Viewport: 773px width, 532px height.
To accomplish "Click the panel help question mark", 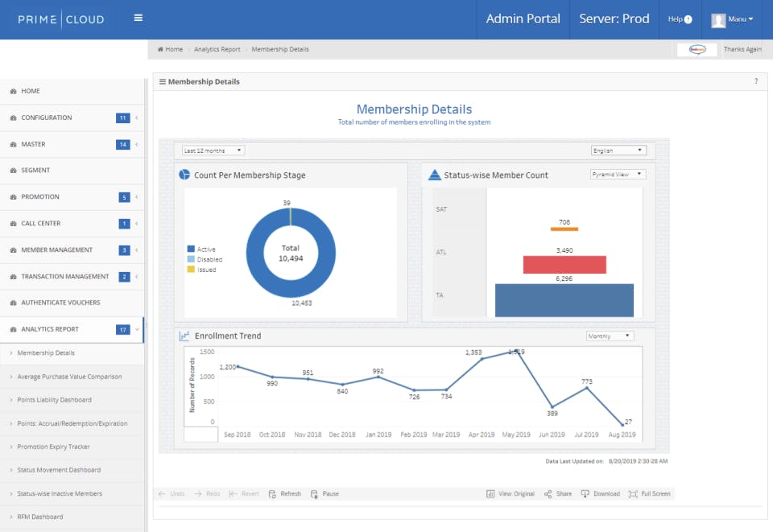I will pyautogui.click(x=755, y=81).
